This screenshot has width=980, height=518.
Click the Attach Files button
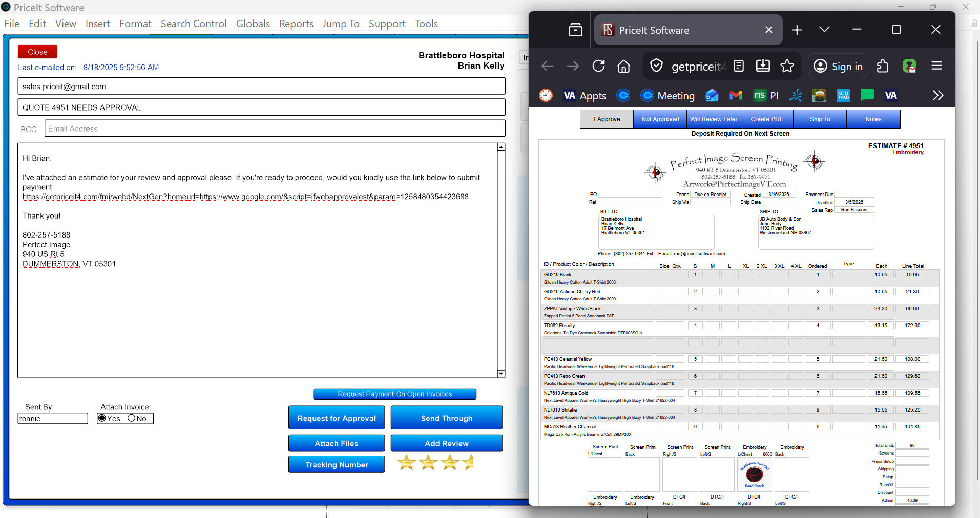[337, 443]
